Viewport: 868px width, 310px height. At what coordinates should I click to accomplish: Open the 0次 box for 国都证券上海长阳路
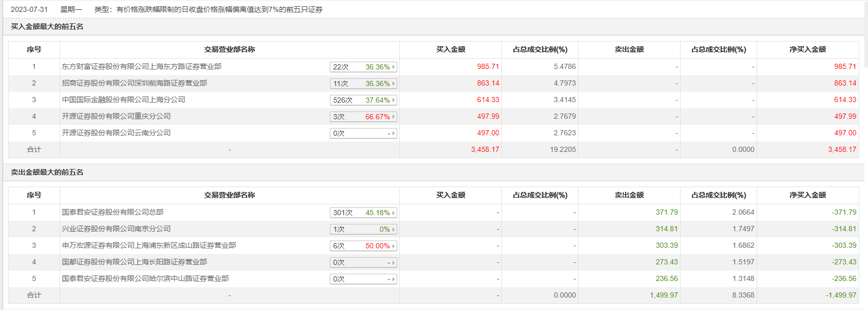coord(363,262)
